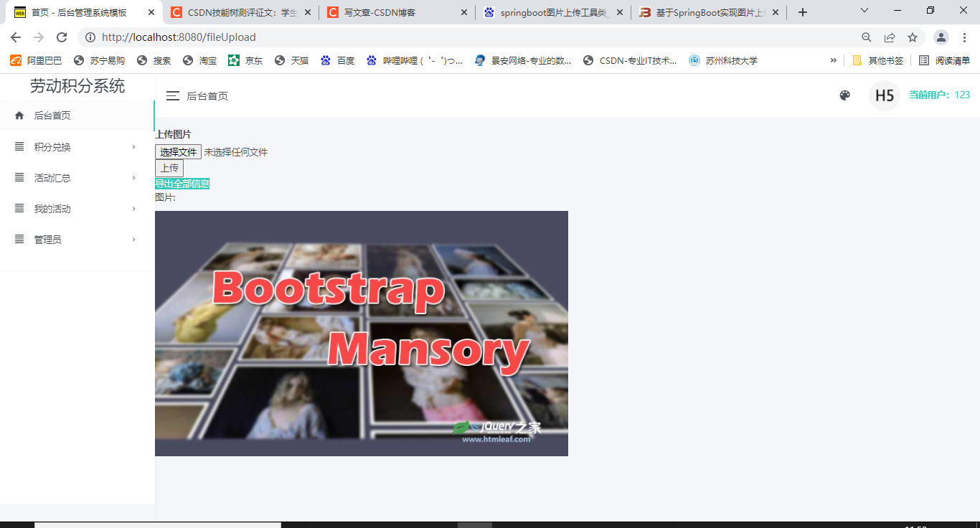Show hidden bookmarks overflow chevron

click(833, 60)
